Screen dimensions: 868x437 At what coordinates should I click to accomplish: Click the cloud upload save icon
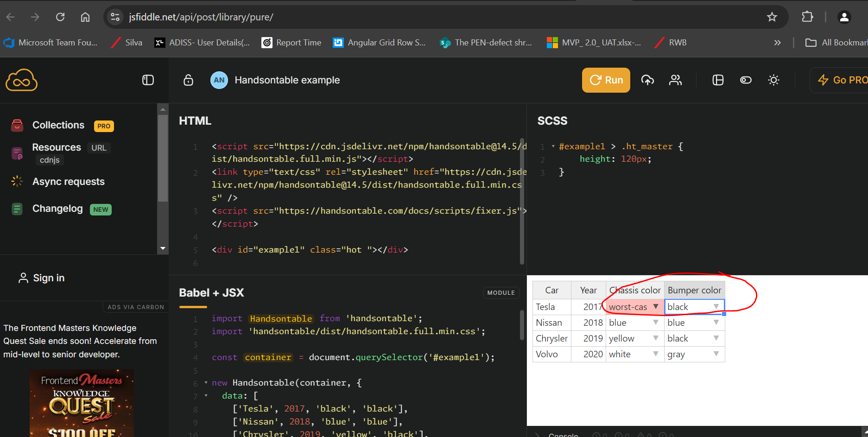click(647, 80)
